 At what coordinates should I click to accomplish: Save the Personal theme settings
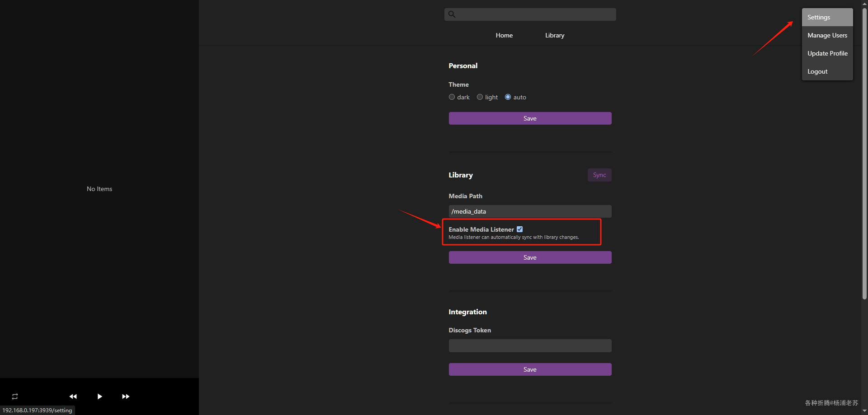click(x=530, y=118)
